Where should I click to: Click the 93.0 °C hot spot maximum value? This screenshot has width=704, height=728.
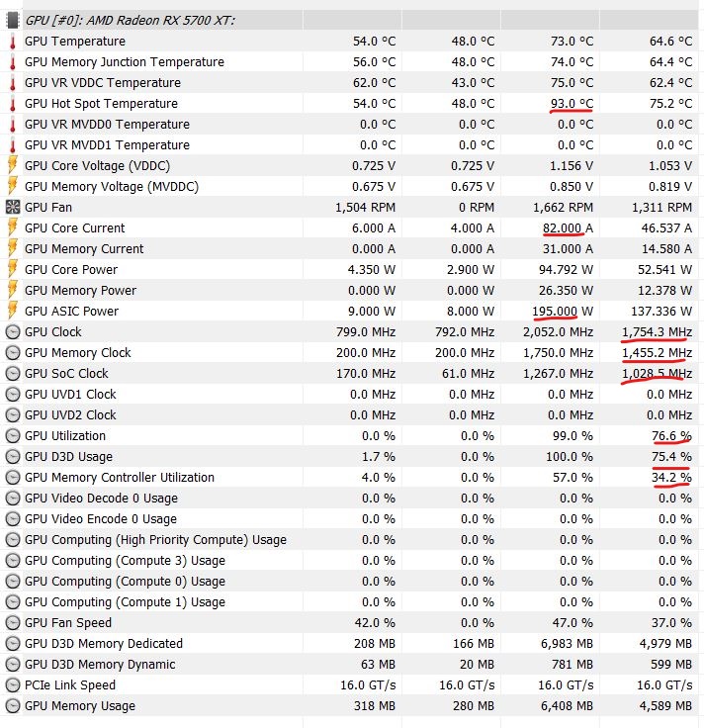pos(572,104)
